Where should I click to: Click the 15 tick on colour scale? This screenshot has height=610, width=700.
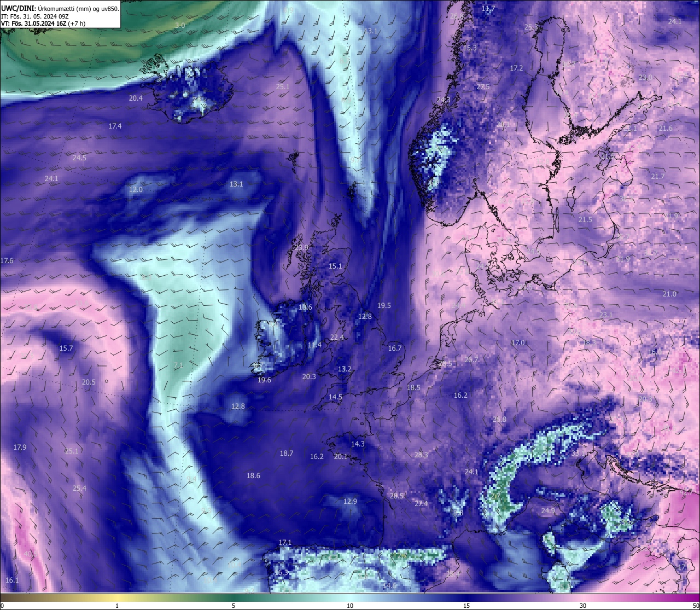pyautogui.click(x=466, y=606)
